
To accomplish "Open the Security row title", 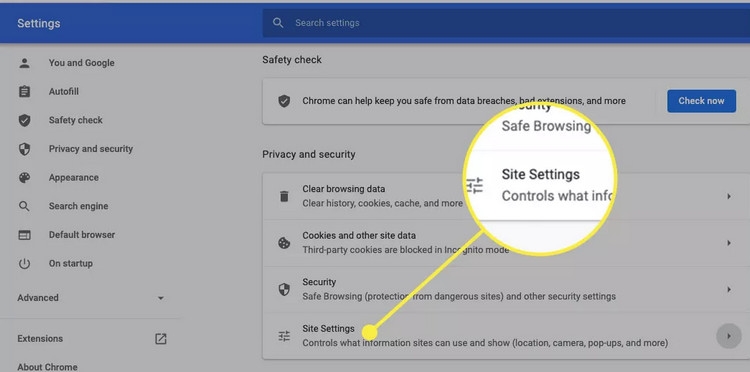I will (319, 282).
